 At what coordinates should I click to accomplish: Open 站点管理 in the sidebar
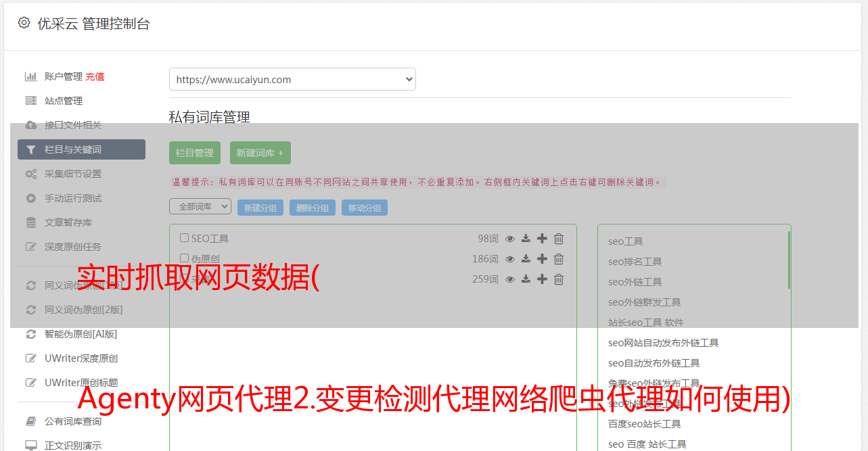coord(64,101)
